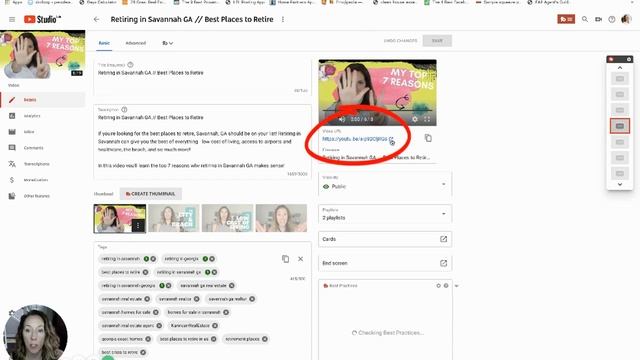Viewport: 640px width, 360px height.
Task: Remove the 'KarmanRealEstate' tag
Action: pyautogui.click(x=215, y=326)
